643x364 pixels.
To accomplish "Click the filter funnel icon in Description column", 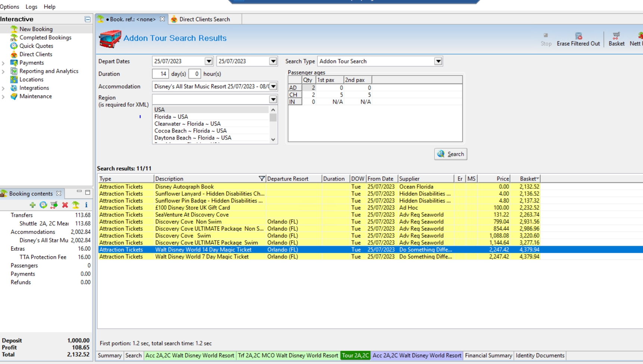I will (262, 179).
